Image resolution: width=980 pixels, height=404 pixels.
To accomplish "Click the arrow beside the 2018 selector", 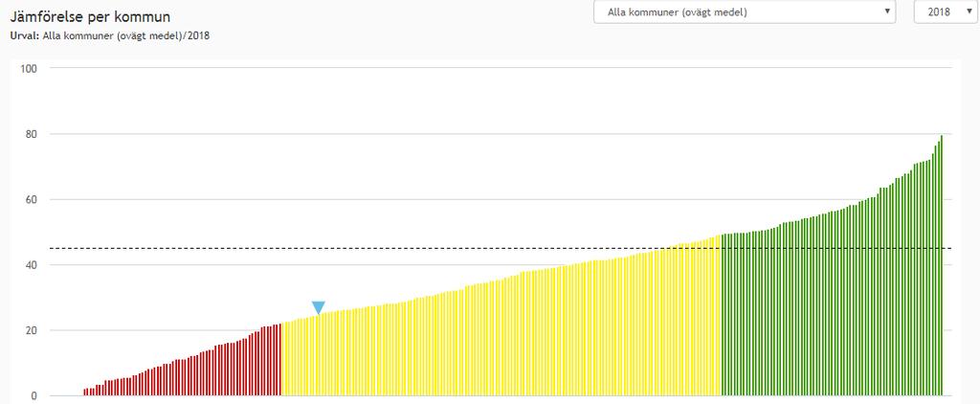I will tap(969, 12).
